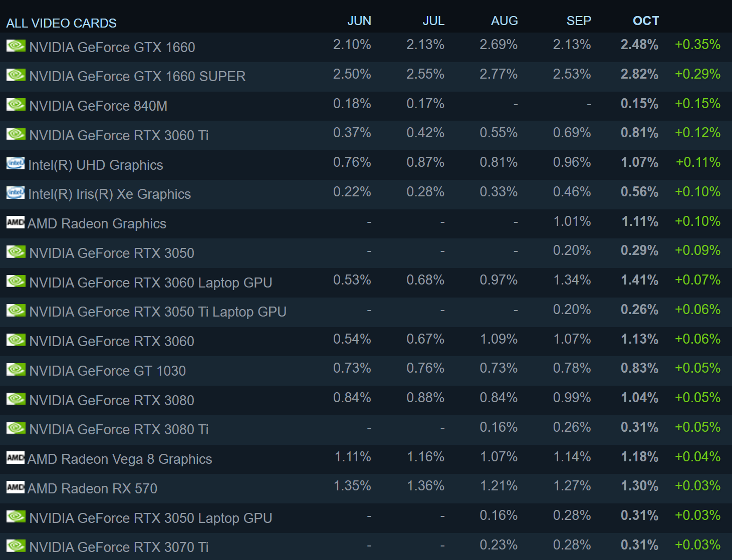Click the NVIDIA logo beside GTX 1660
This screenshot has height=560, width=732.
16,46
